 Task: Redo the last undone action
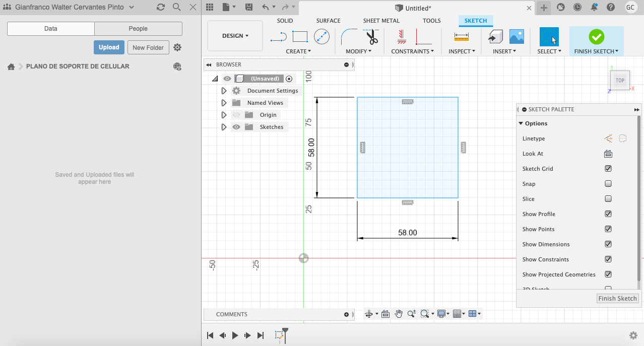click(x=285, y=7)
